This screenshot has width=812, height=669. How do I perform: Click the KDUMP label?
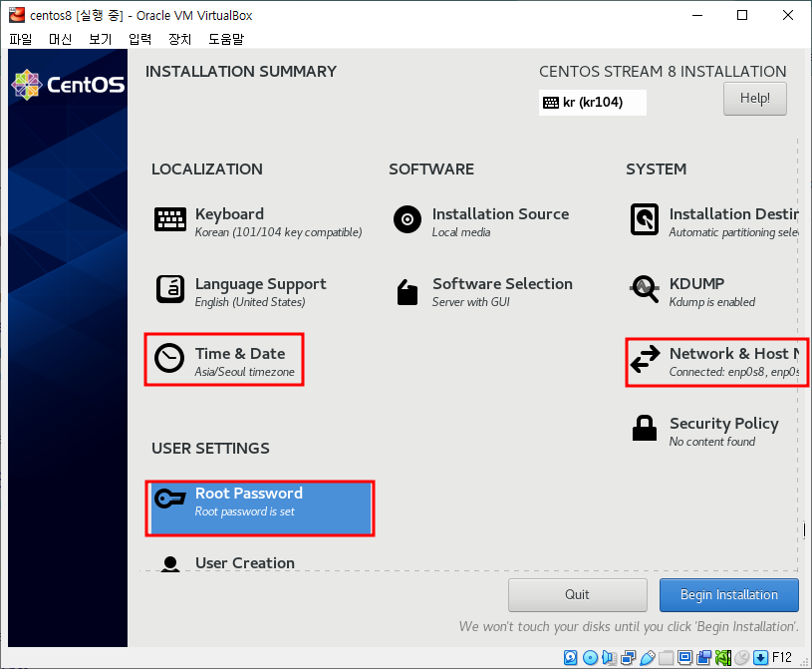point(696,284)
